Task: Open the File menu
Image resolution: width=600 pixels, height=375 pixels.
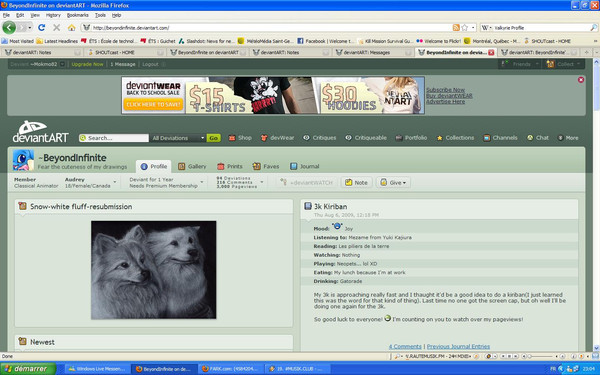Action: coord(6,15)
